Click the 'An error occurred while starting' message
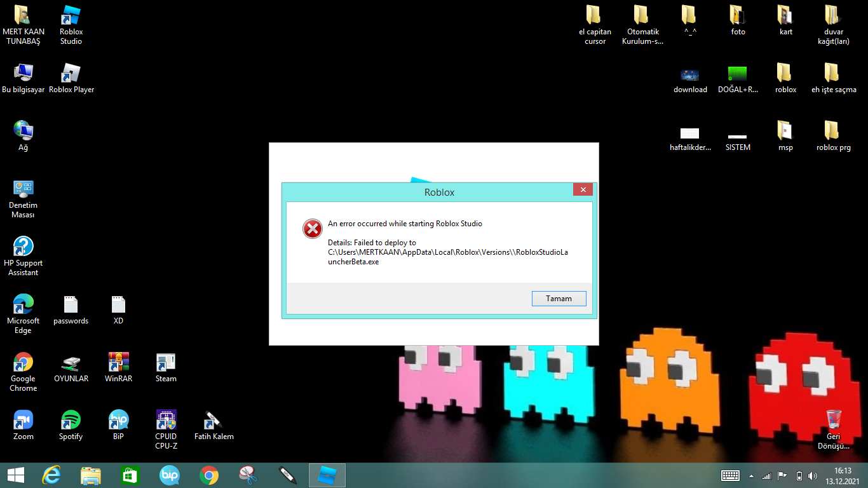 (x=405, y=224)
